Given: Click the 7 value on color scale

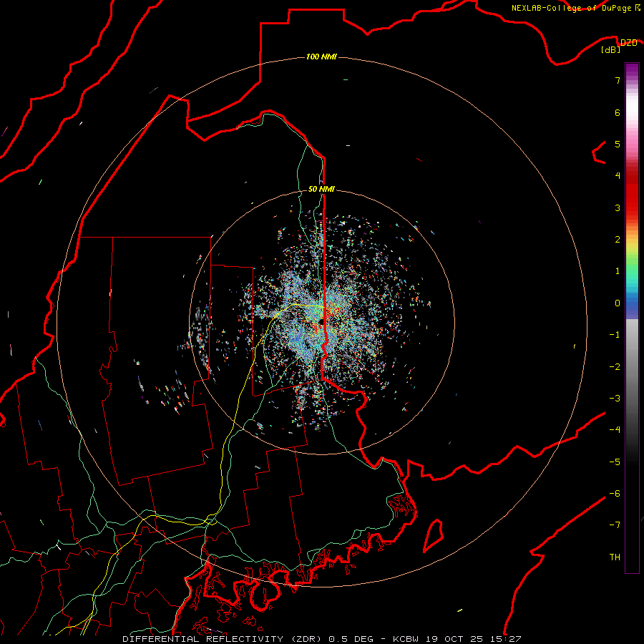Looking at the screenshot, I should point(618,80).
